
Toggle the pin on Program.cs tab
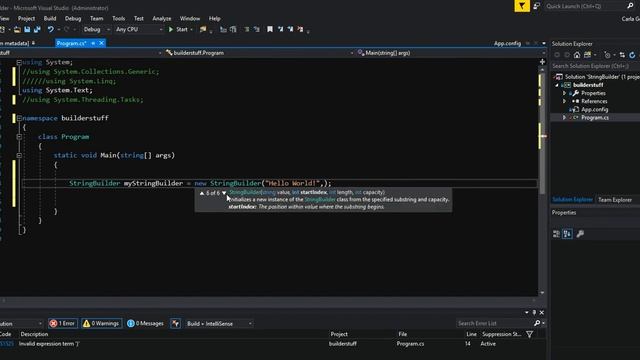[x=93, y=43]
